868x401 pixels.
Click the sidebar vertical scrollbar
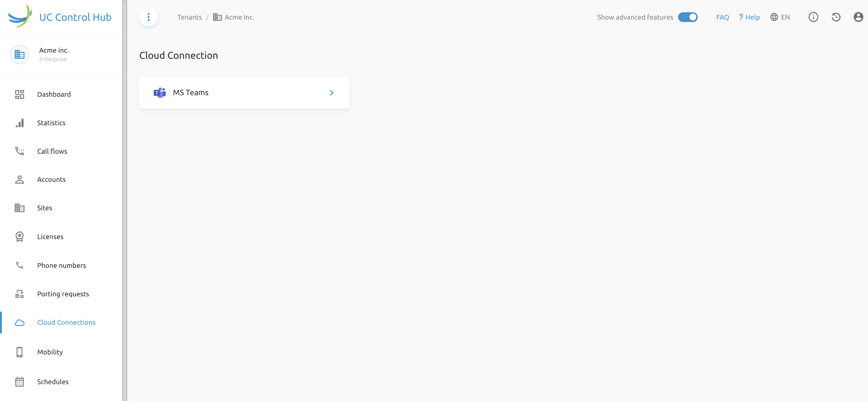[x=125, y=200]
